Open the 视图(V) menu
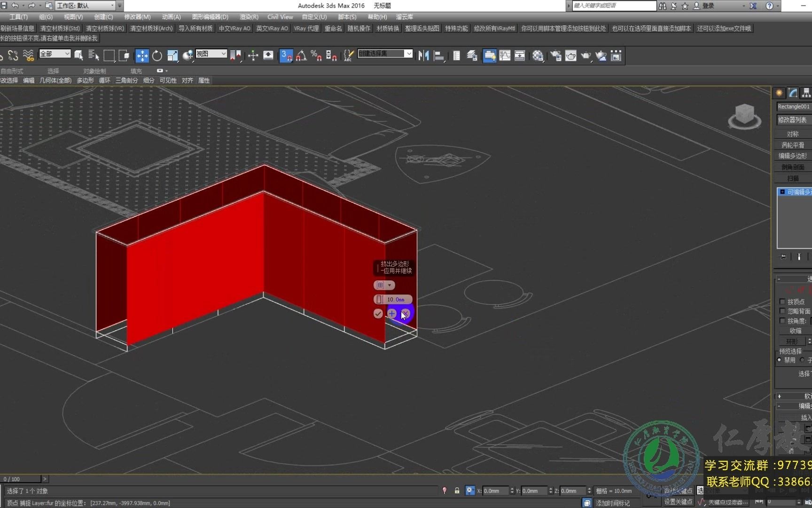 73,17
